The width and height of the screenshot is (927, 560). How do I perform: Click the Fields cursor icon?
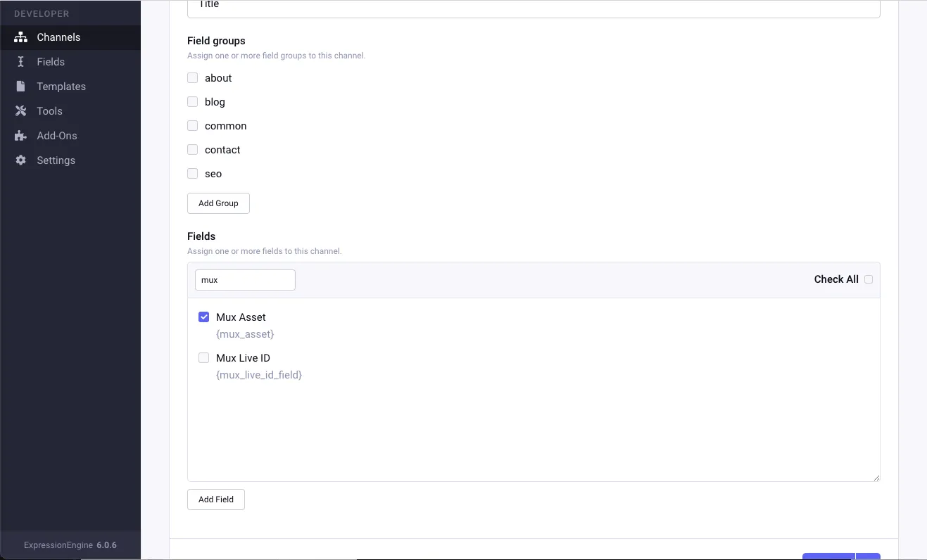pos(20,62)
